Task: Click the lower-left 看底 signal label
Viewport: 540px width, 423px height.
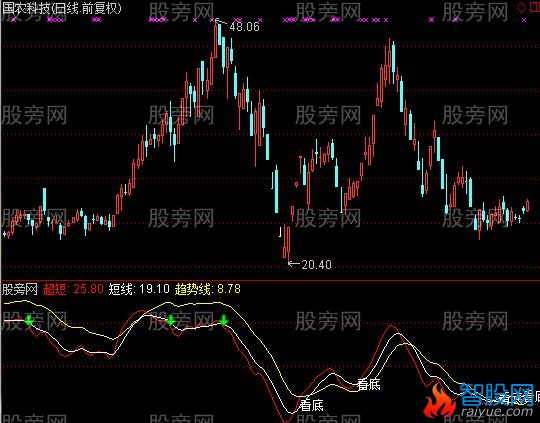Action: pos(312,405)
